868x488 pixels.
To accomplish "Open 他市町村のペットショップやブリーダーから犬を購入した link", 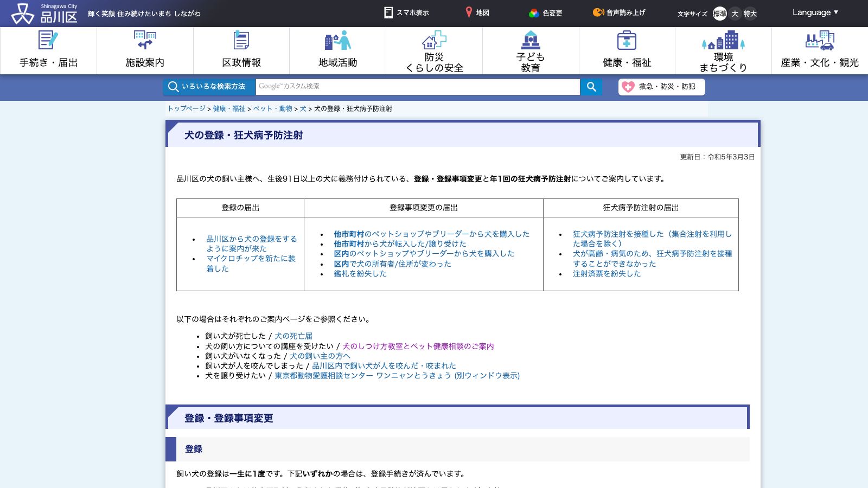I will [431, 234].
